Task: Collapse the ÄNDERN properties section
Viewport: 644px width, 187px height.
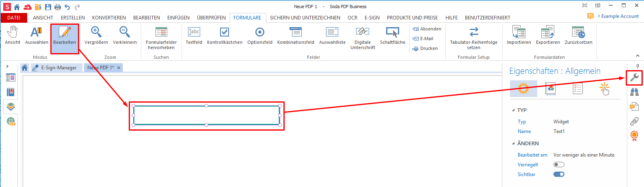Action: (513, 144)
